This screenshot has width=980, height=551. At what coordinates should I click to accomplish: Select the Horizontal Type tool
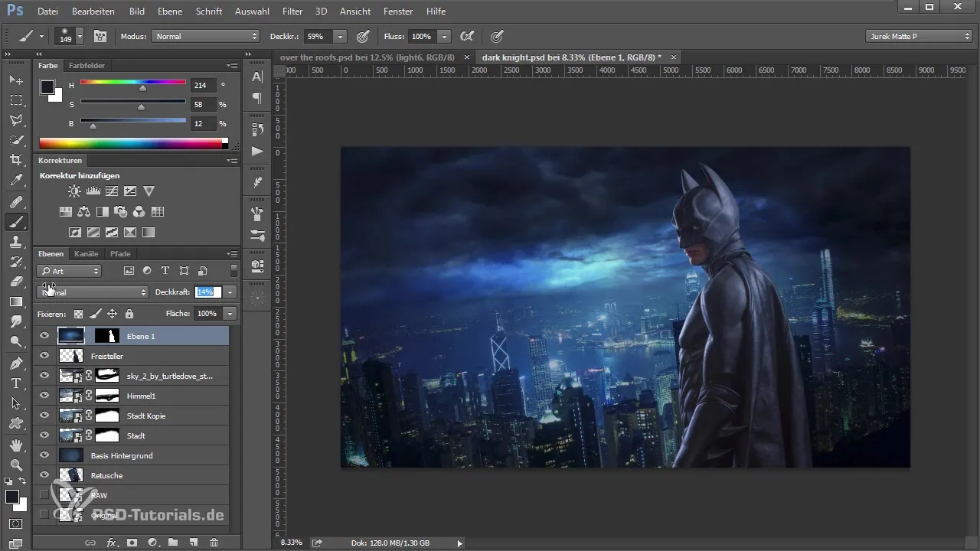(x=15, y=383)
